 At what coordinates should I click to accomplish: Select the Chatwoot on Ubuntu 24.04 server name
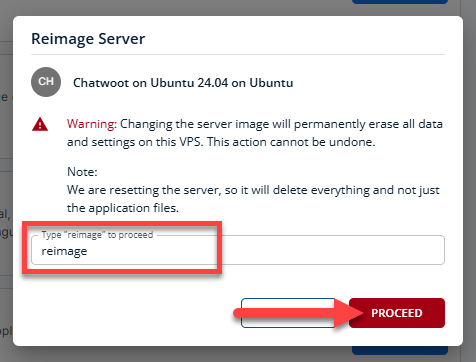click(183, 83)
